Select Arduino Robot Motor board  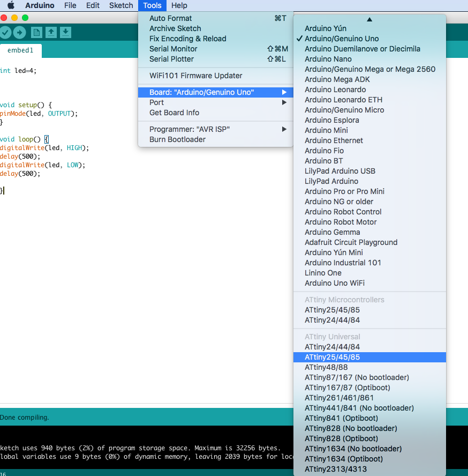click(x=369, y=222)
